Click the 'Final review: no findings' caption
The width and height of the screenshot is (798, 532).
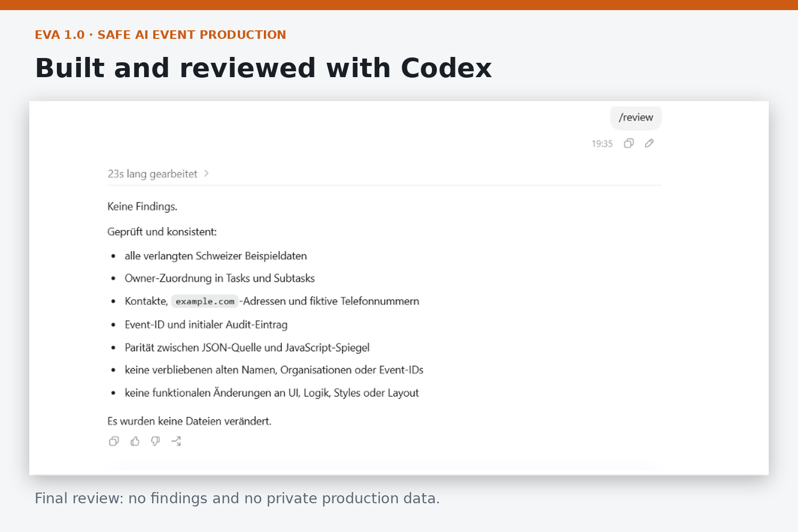(237, 498)
